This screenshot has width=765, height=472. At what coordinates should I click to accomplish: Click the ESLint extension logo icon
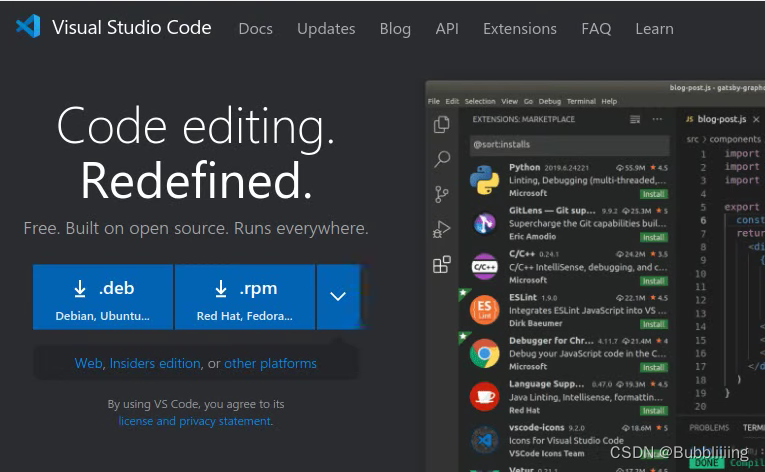pos(484,310)
